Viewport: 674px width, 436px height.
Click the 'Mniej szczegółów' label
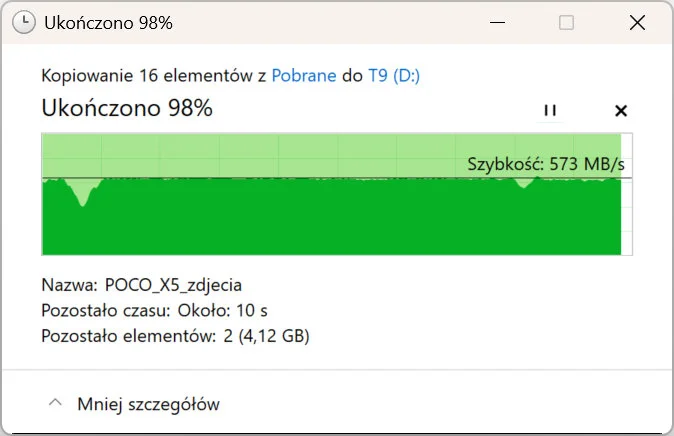click(148, 404)
